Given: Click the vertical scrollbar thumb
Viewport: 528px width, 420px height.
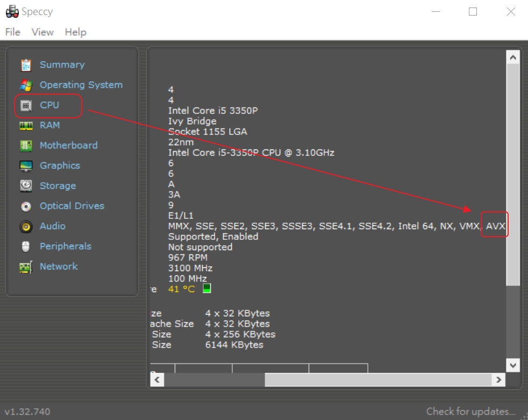Looking at the screenshot, I should 513,175.
